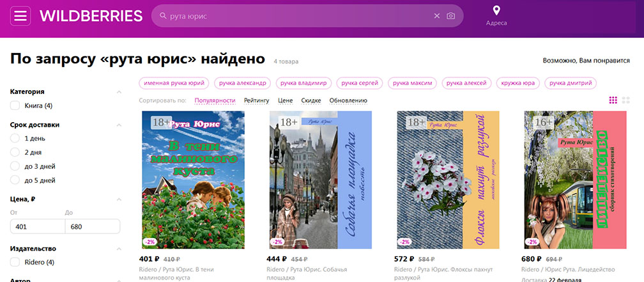Select delivery term 2 дня
This screenshot has width=644, height=282.
(15, 152)
